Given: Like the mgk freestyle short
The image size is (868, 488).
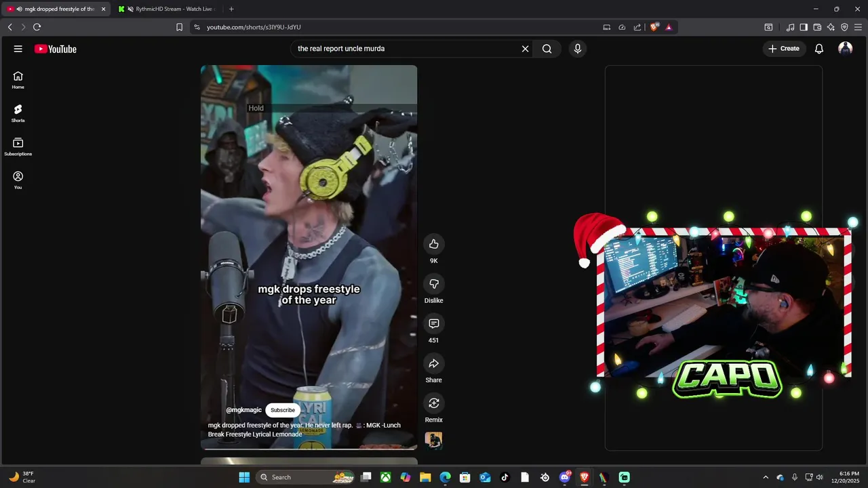Looking at the screenshot, I should click(434, 244).
